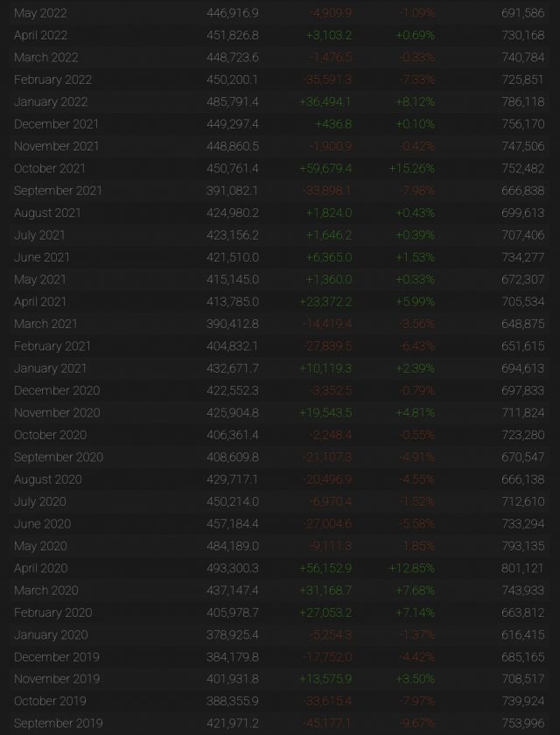Select the June 2021 month label
The height and width of the screenshot is (735, 560).
tap(42, 257)
